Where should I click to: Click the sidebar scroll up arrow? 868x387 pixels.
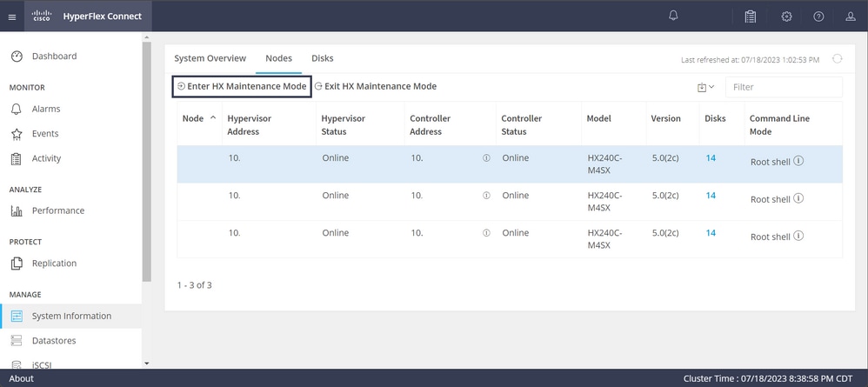pos(146,37)
